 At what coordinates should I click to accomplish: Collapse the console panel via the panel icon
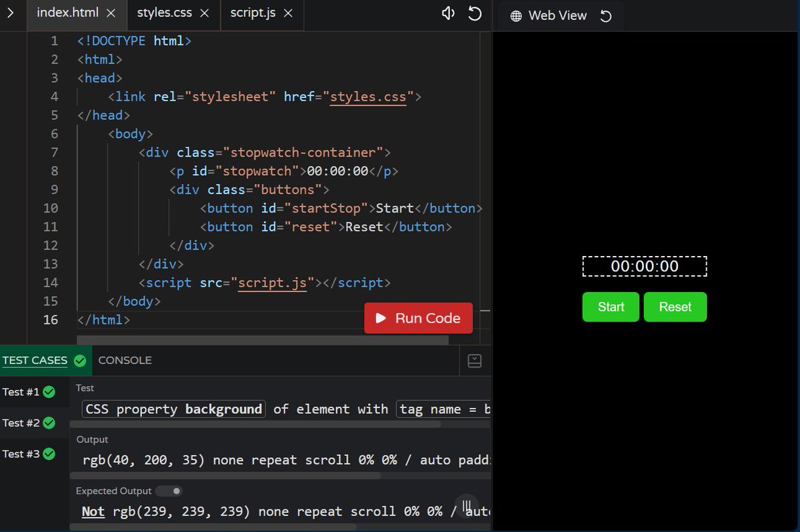475,360
